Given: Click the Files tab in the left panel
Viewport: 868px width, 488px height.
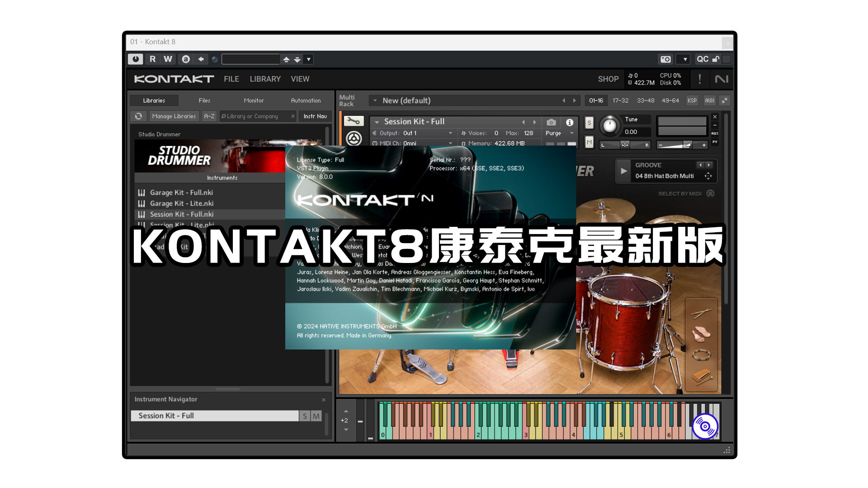Looking at the screenshot, I should pyautogui.click(x=204, y=100).
